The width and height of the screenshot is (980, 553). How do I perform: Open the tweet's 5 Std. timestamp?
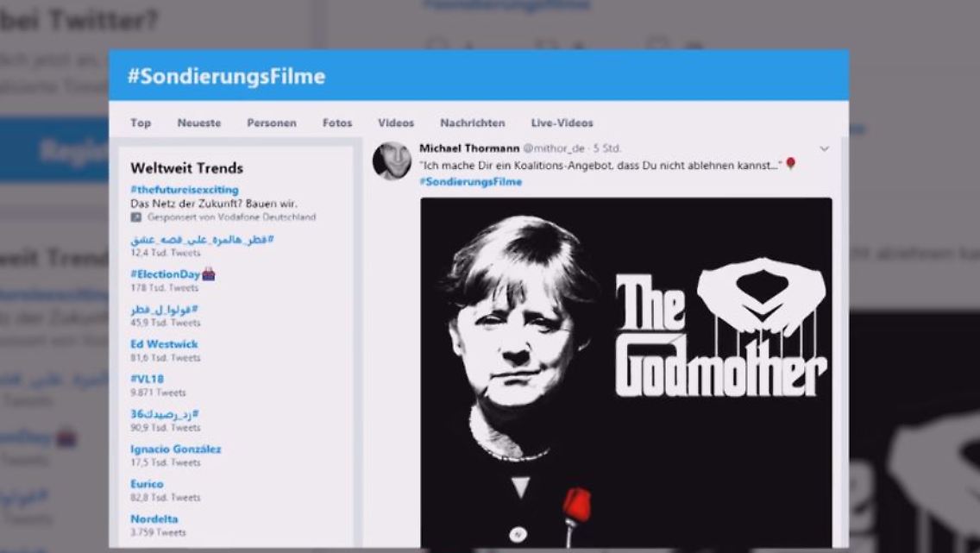pyautogui.click(x=606, y=148)
